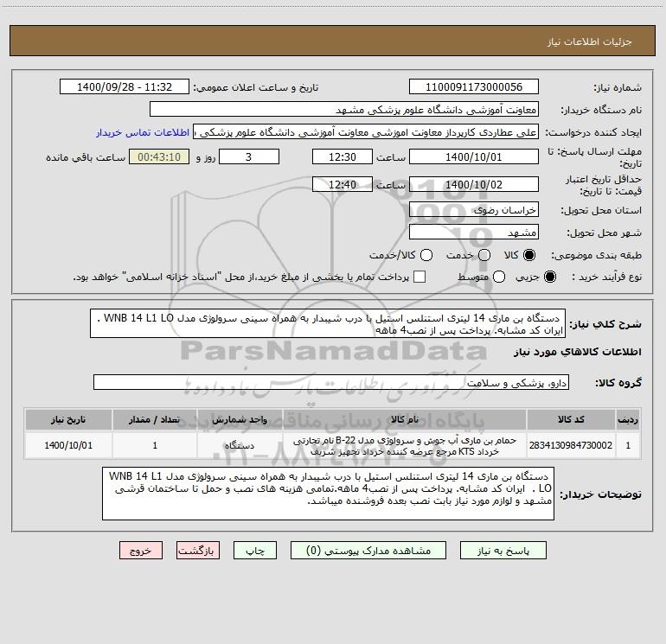Click the بازگشت back button

[198, 551]
